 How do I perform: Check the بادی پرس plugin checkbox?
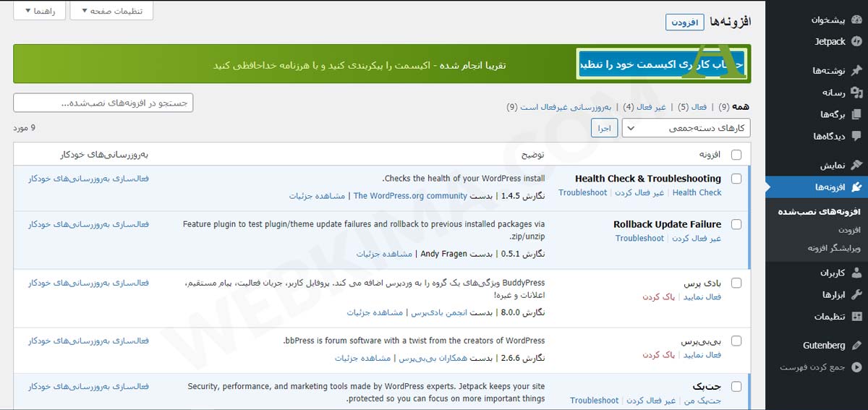tap(736, 283)
